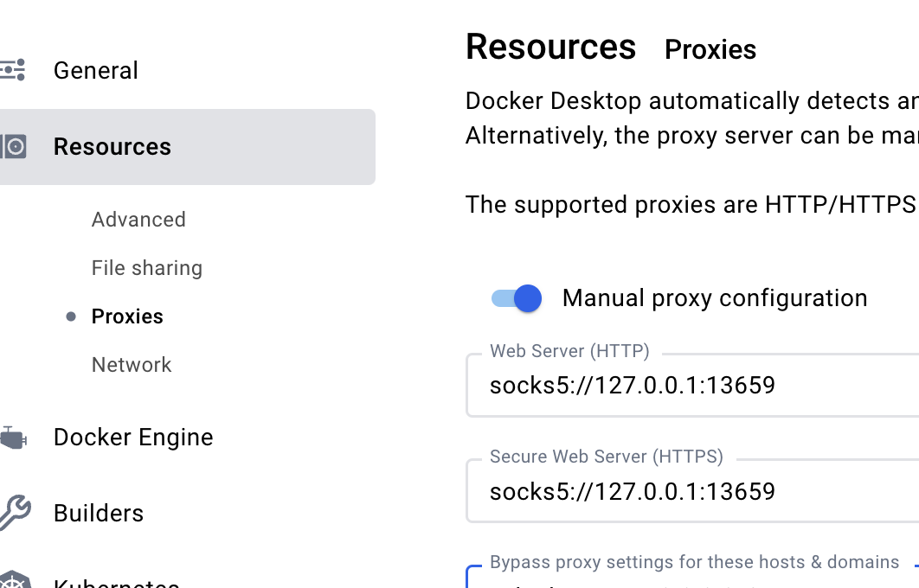Select the Resources label in the sidebar
The height and width of the screenshot is (588, 919).
112,147
